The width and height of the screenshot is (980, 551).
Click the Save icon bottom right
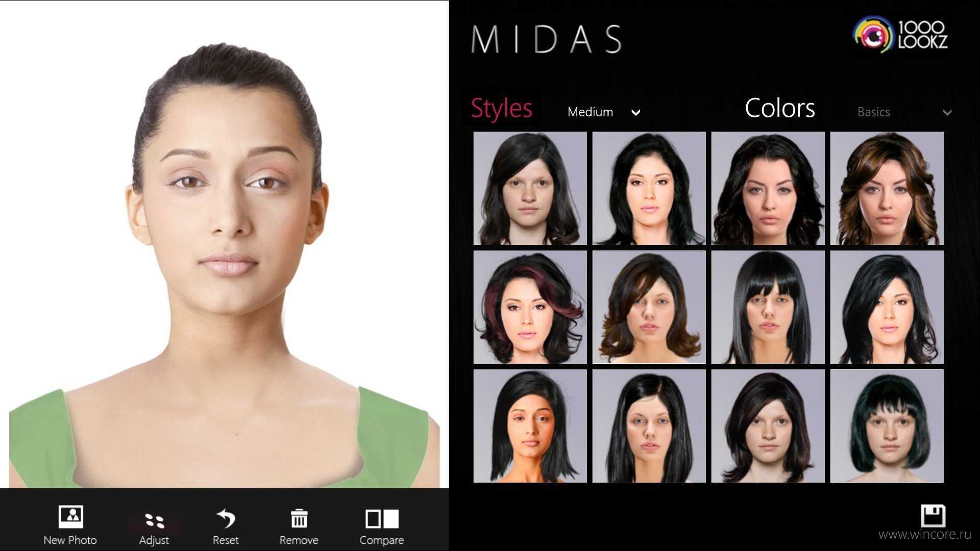pos(931,516)
